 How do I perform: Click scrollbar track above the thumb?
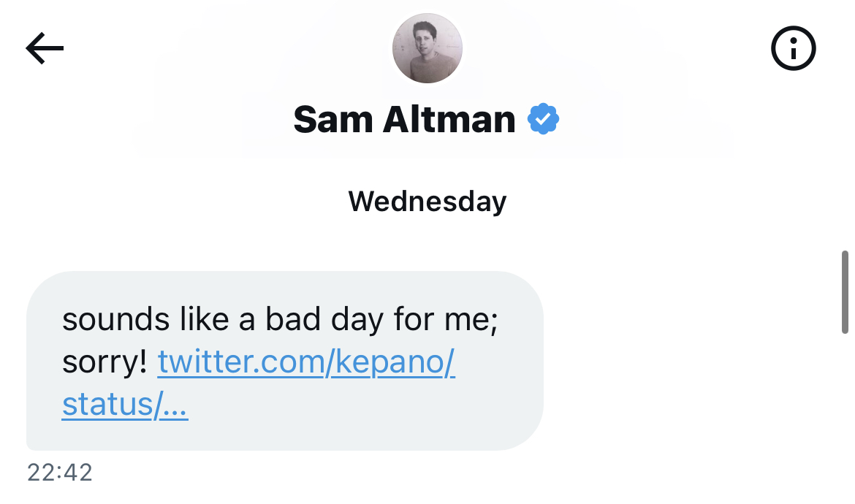[x=845, y=183]
